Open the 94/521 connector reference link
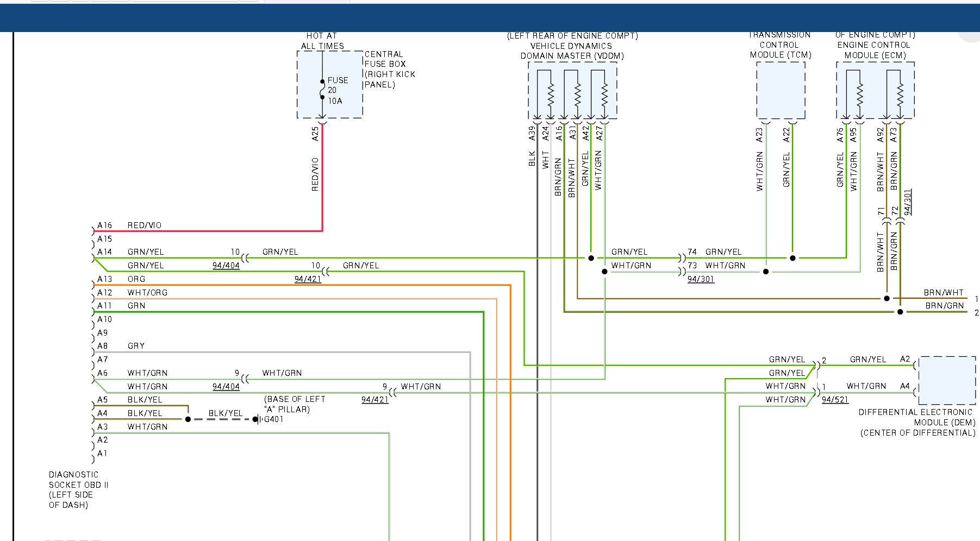The width and height of the screenshot is (980, 541). click(835, 400)
